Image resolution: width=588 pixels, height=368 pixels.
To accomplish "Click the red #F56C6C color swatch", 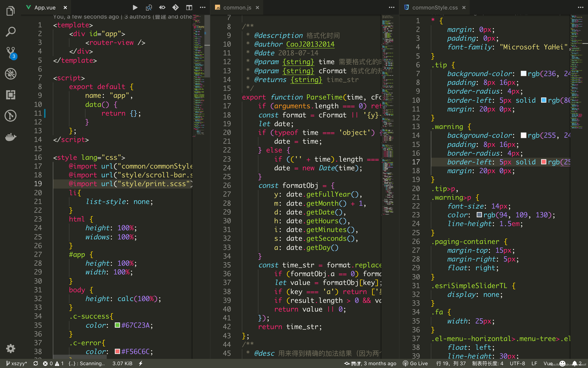I will (117, 352).
